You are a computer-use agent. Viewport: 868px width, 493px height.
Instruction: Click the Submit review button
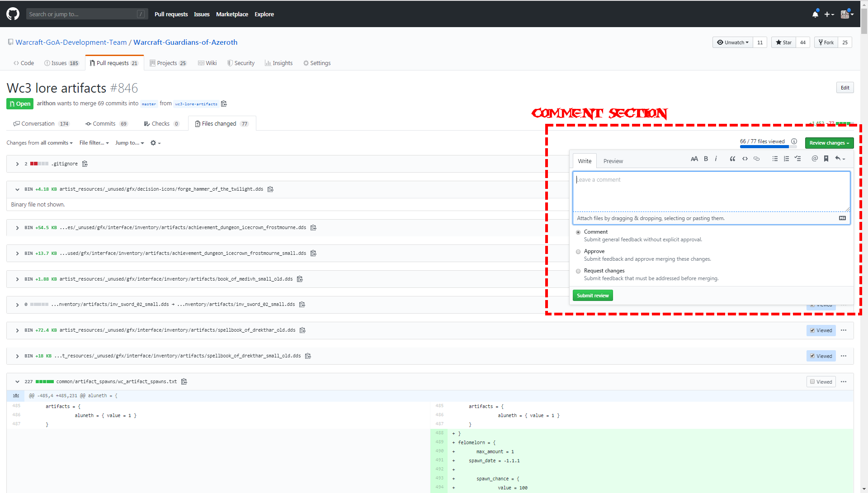tap(593, 296)
